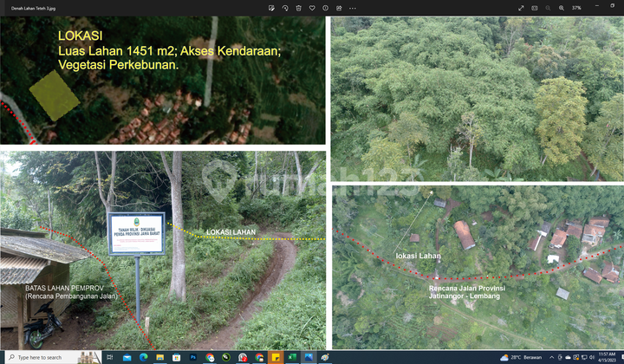Open the file info icon
624x364 pixels.
(325, 8)
